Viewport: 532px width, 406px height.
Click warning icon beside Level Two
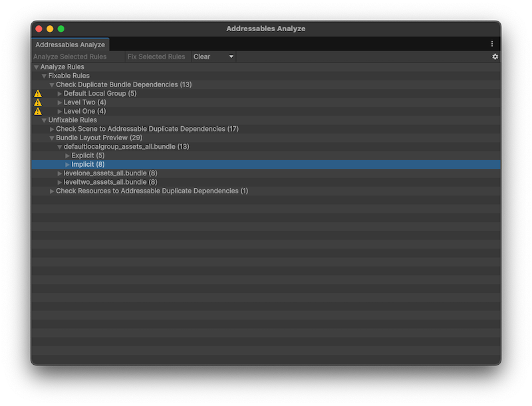pyautogui.click(x=38, y=102)
